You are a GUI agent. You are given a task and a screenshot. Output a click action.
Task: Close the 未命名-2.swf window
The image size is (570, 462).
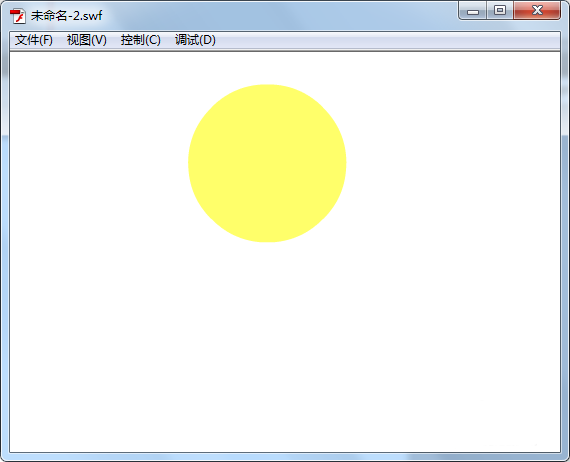pos(537,11)
